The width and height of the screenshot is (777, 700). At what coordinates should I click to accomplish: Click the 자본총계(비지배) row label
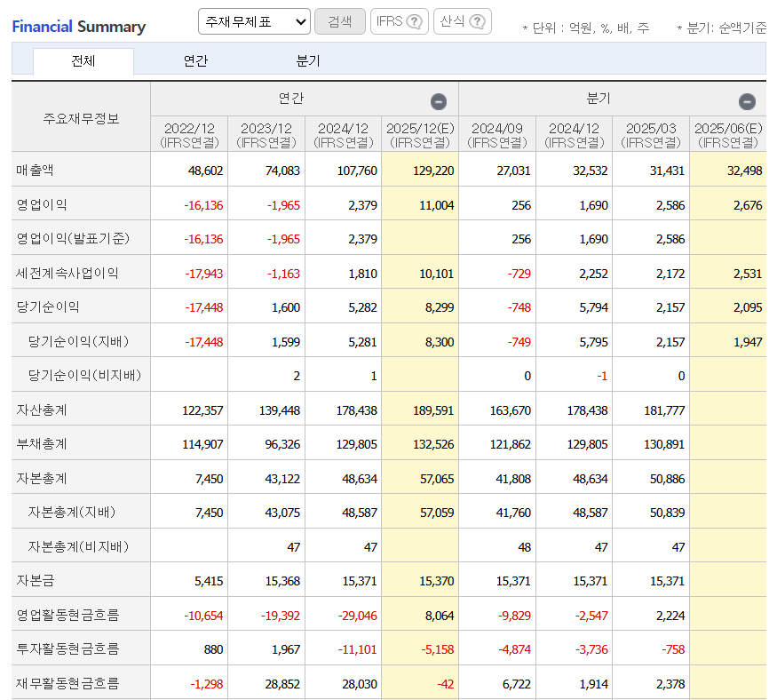point(78,546)
